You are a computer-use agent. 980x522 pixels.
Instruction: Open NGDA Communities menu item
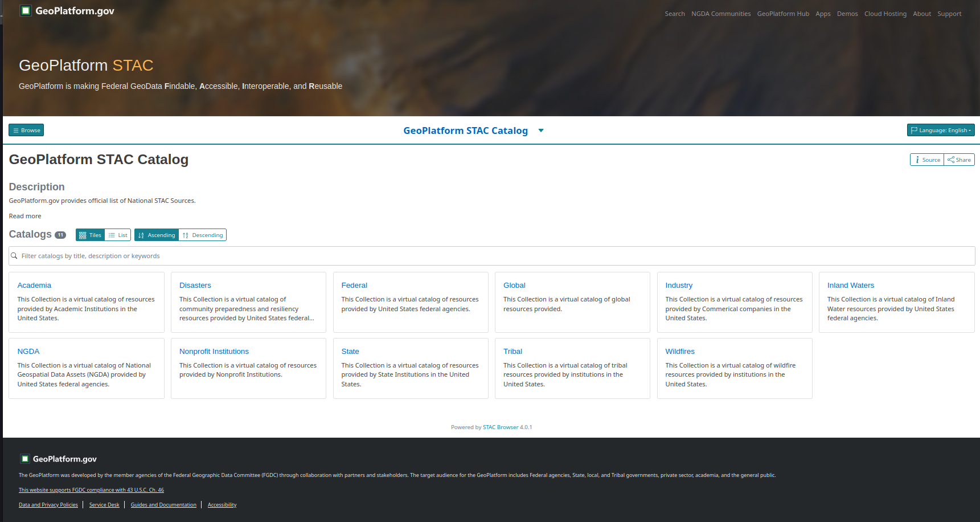pos(721,14)
